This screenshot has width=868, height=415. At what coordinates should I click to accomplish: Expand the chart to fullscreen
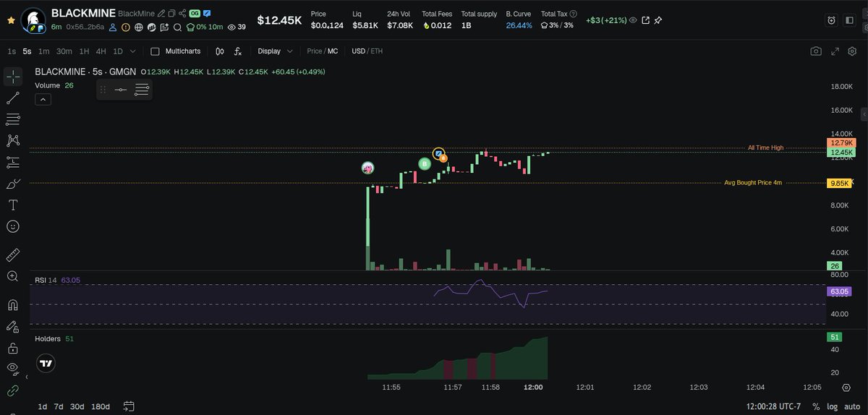[x=834, y=51]
